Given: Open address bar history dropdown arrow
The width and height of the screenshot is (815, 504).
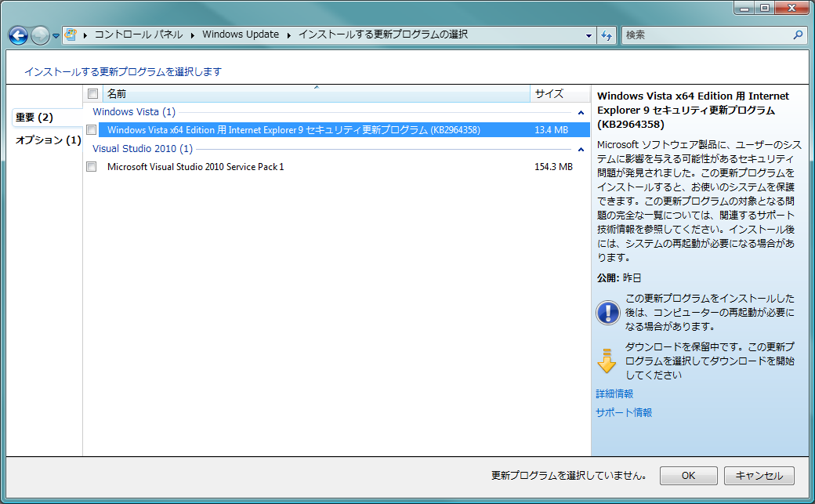Looking at the screenshot, I should pyautogui.click(x=589, y=35).
